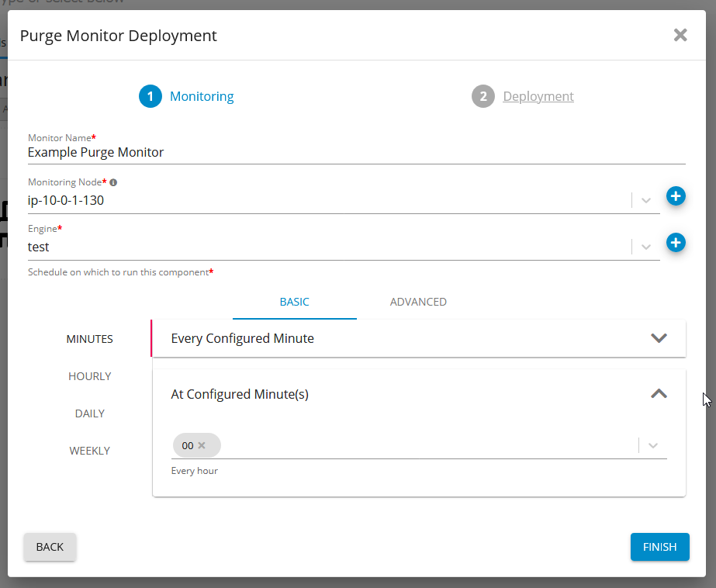This screenshot has height=588, width=716.
Task: Click the FINISH button
Action: (x=659, y=547)
